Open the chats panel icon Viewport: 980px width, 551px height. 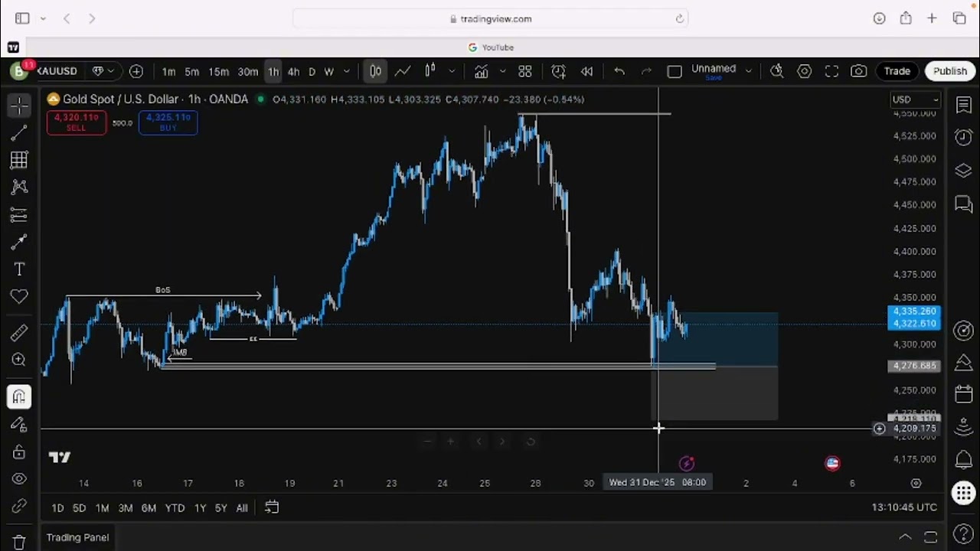[x=964, y=204]
